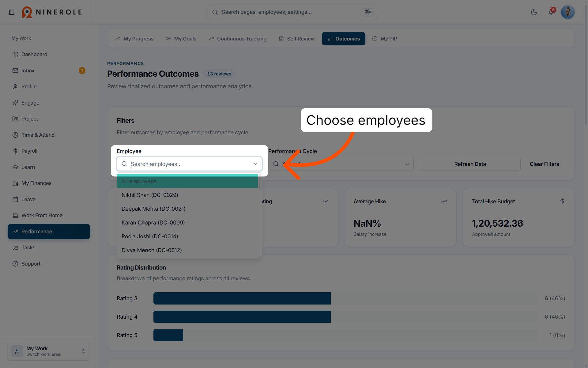Click the Leave calendar icon
588x368 pixels.
pyautogui.click(x=15, y=199)
